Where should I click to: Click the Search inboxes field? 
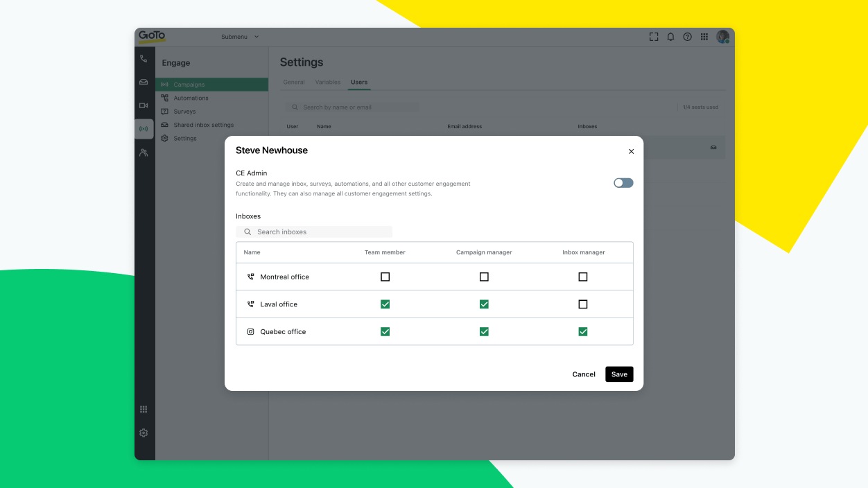pos(315,232)
